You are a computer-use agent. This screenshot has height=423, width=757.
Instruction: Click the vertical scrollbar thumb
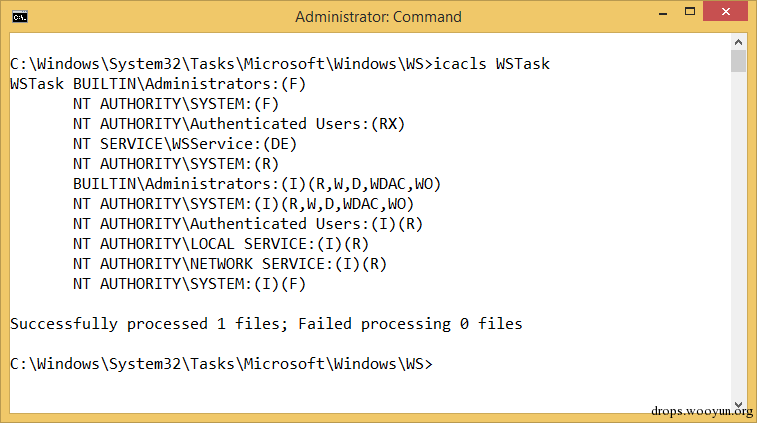(x=738, y=61)
